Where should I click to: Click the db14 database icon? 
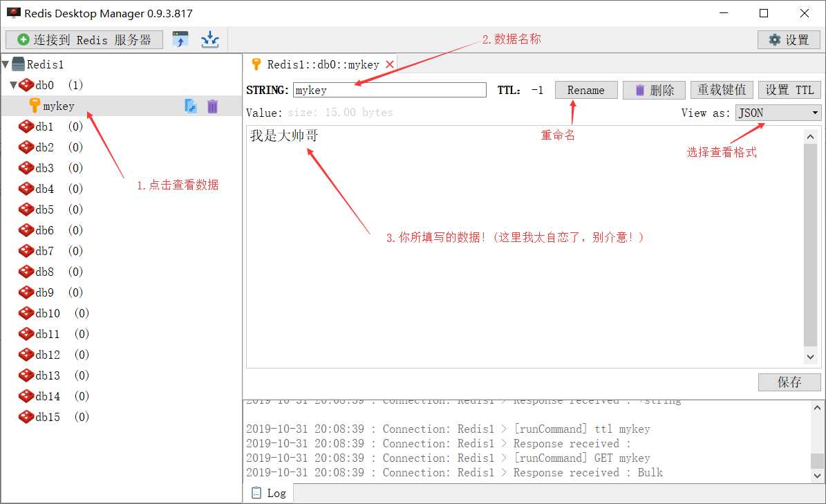26,396
